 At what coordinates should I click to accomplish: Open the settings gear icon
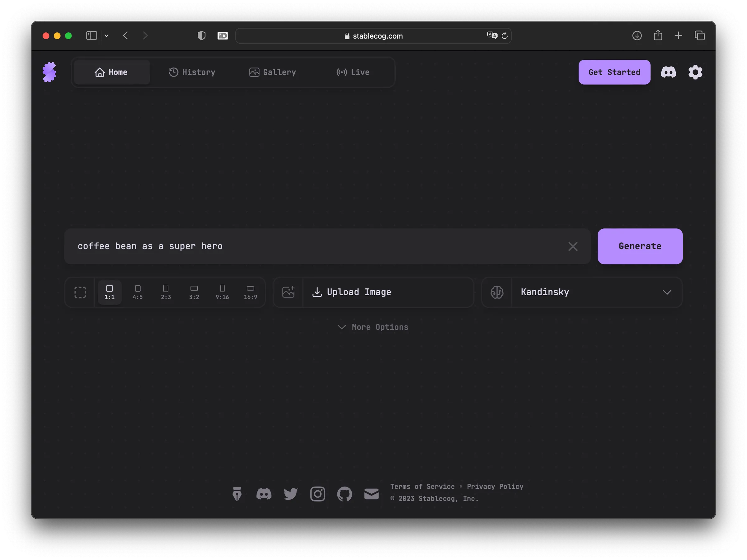click(695, 72)
